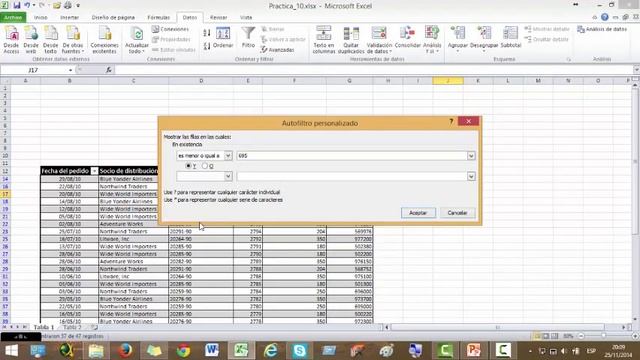Click the first value field with 695
The image size is (640, 360).
pos(352,156)
